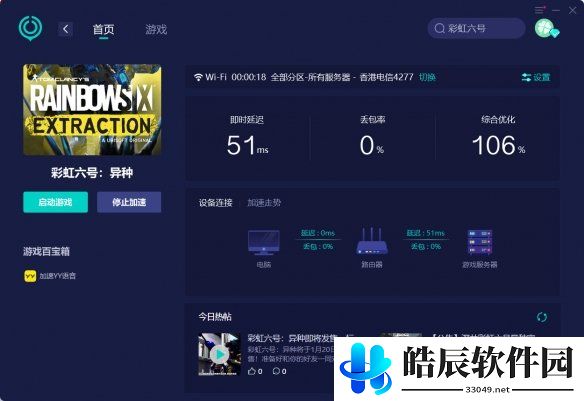Refresh today's hot posts with the refresh icon
This screenshot has width=584, height=401.
[542, 317]
